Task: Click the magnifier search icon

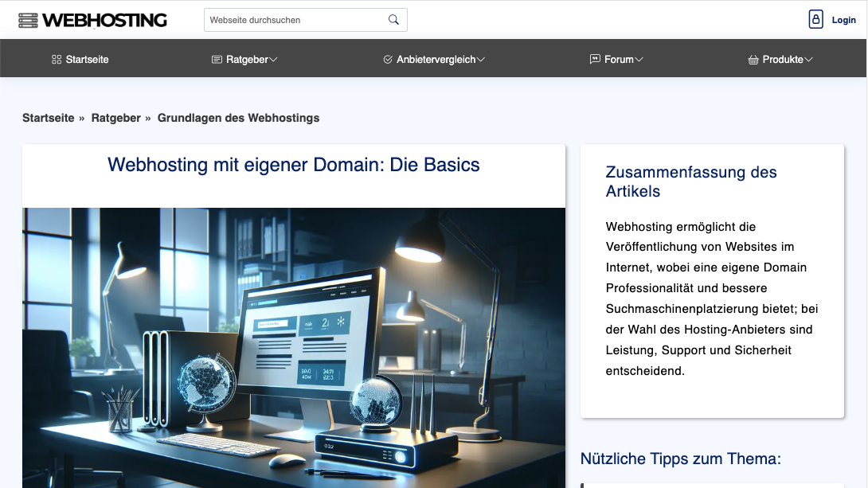Action: [x=393, y=20]
